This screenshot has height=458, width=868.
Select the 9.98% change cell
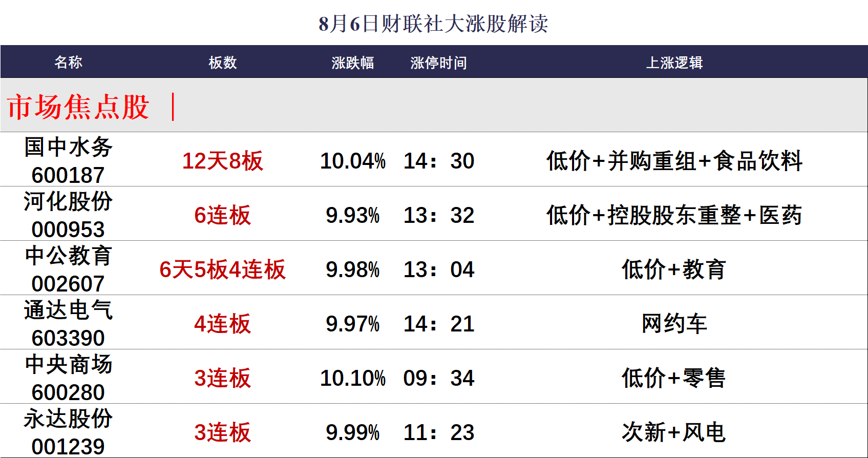353,269
